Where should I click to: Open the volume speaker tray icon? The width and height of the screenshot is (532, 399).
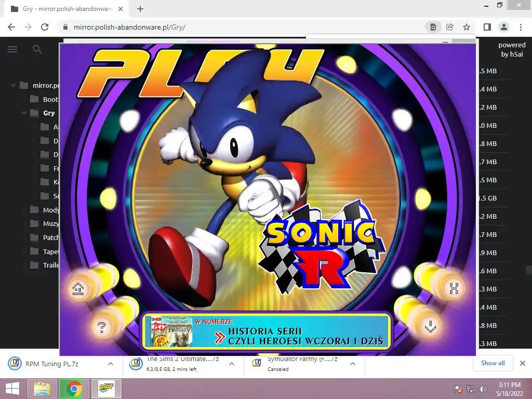point(483,389)
